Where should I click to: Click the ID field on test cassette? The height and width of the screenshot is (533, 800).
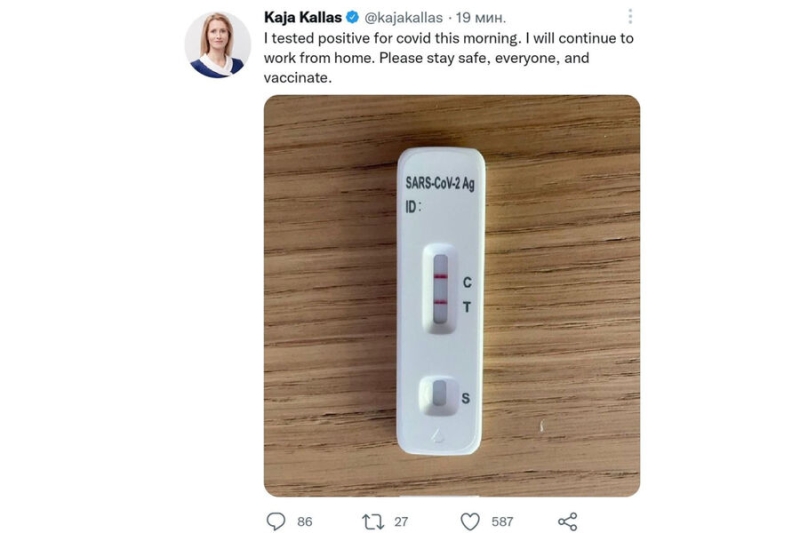pos(413,208)
